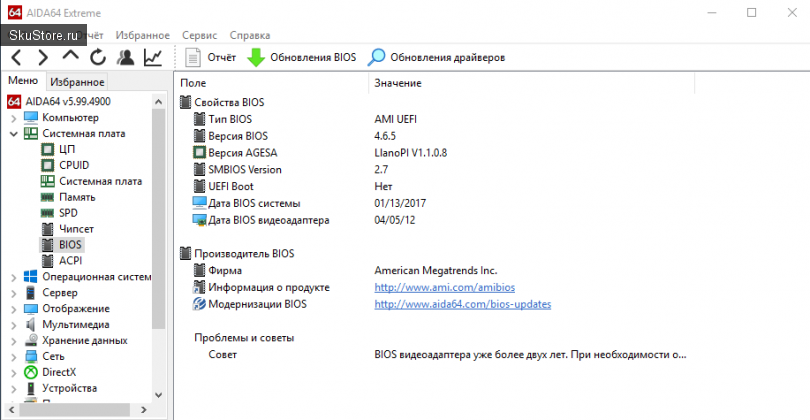Open the Сервис menu
The image size is (810, 420).
point(199,35)
